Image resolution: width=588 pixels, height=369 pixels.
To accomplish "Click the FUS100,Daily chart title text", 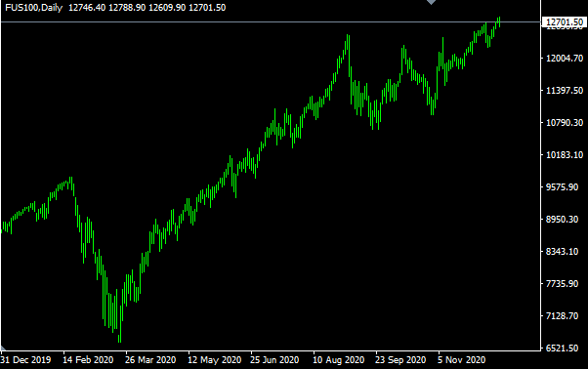I will click(x=33, y=8).
